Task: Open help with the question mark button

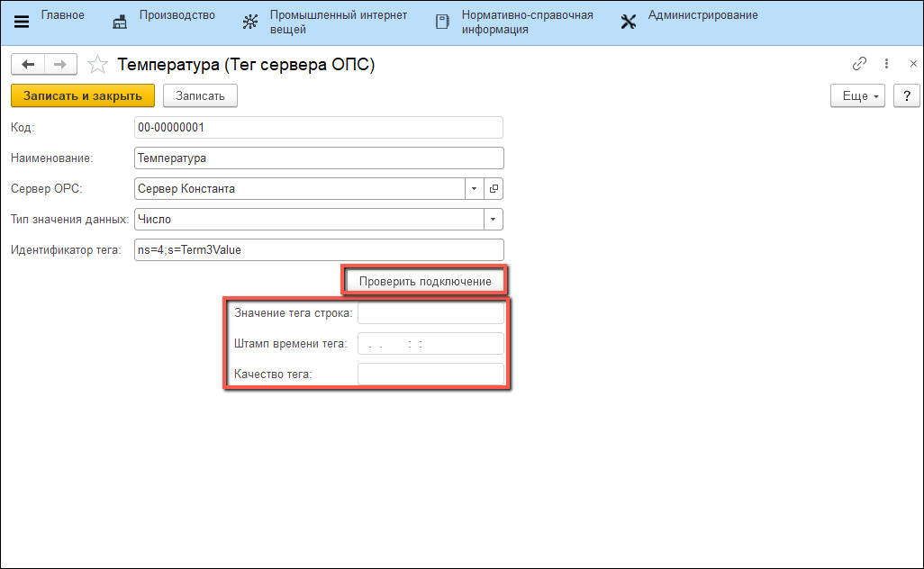Action: pos(906,96)
